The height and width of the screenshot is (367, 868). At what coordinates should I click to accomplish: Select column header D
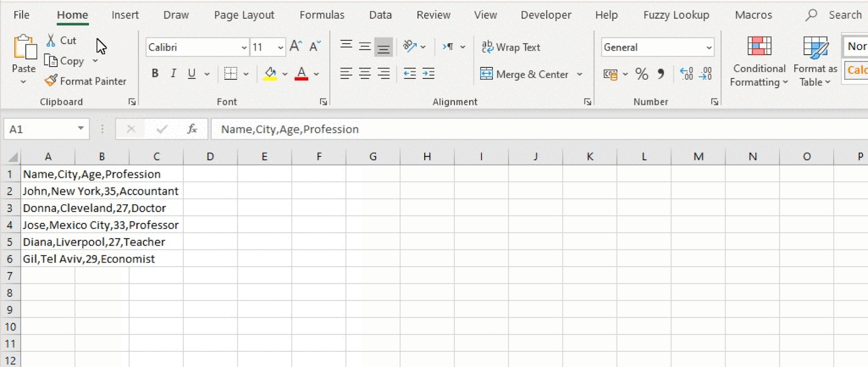[210, 157]
